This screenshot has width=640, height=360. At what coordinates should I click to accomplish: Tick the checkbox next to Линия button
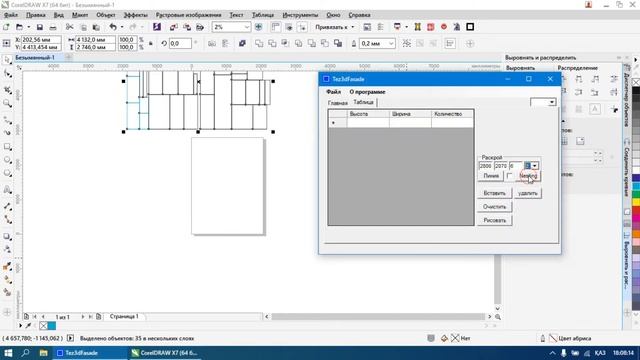pos(509,176)
